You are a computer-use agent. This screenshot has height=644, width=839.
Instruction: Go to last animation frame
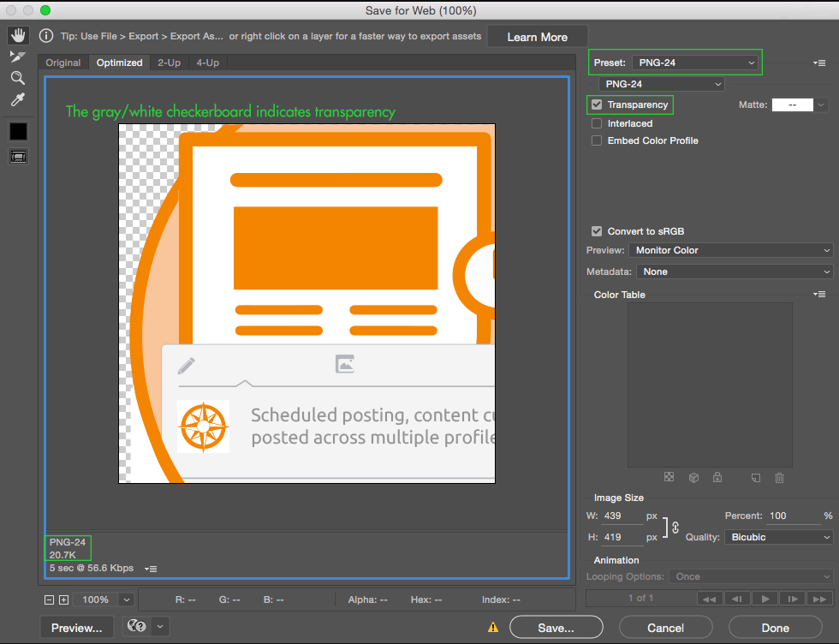point(820,599)
